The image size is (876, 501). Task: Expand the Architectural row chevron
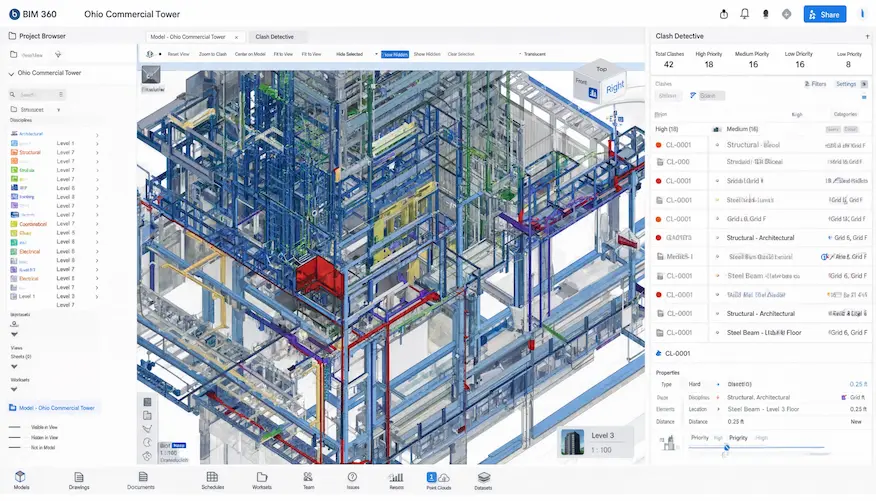[x=97, y=135]
